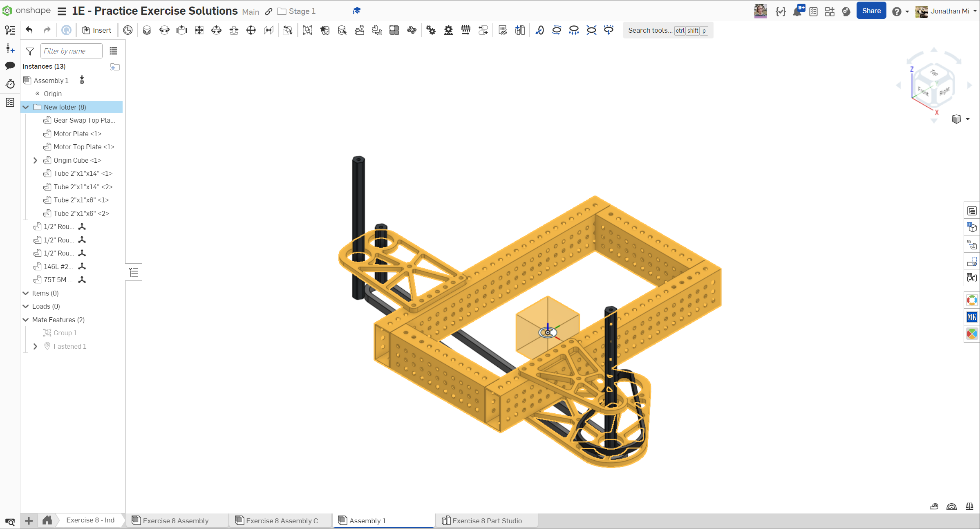Screen dimensions: 980x529
Task: Click the blue Share button
Action: click(x=871, y=11)
